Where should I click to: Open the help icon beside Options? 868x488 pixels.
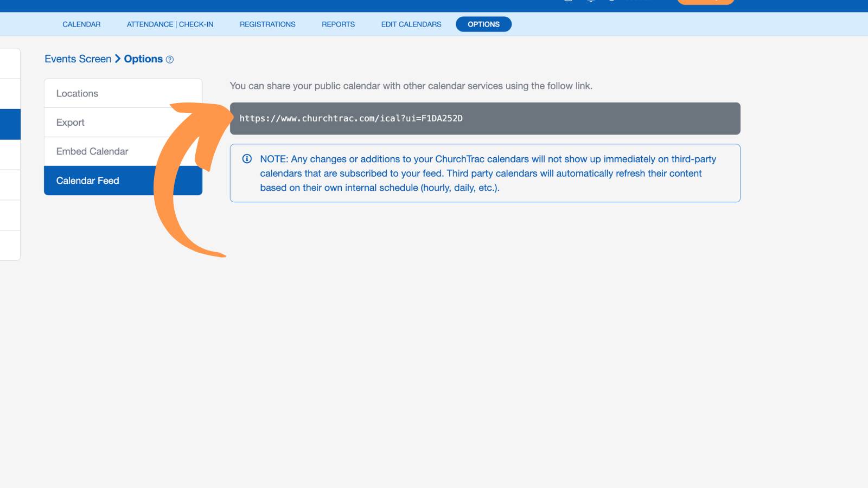pyautogui.click(x=170, y=60)
